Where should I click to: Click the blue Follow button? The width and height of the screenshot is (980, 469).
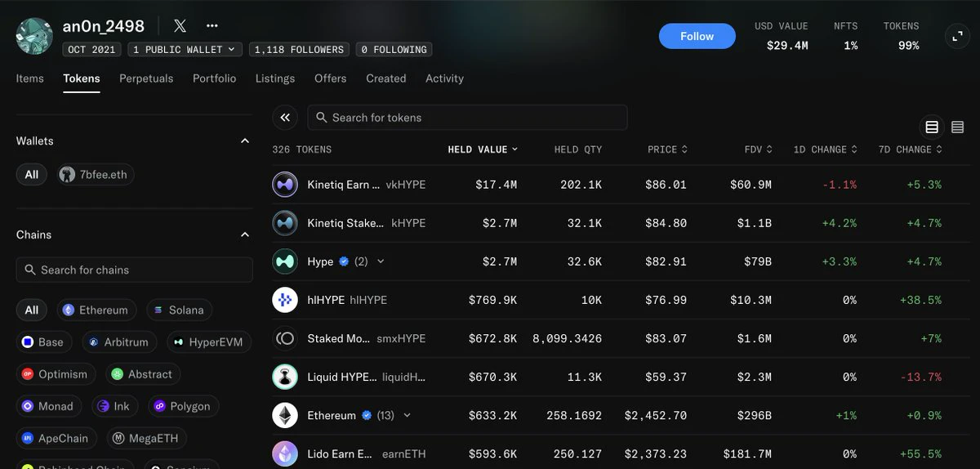(x=697, y=36)
